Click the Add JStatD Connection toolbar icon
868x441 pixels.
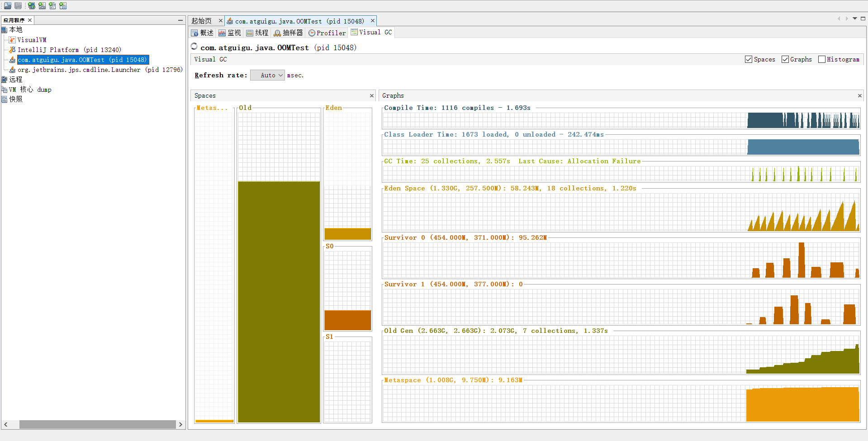pyautogui.click(x=63, y=6)
